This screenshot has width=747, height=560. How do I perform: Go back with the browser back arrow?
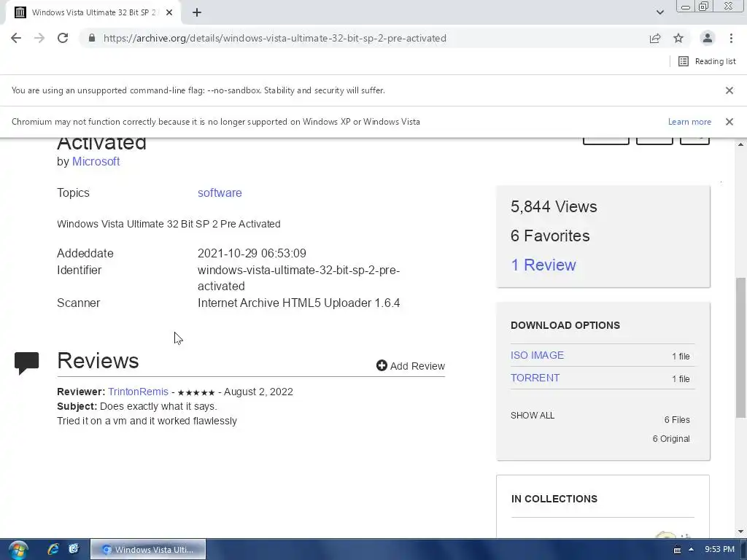(16, 38)
